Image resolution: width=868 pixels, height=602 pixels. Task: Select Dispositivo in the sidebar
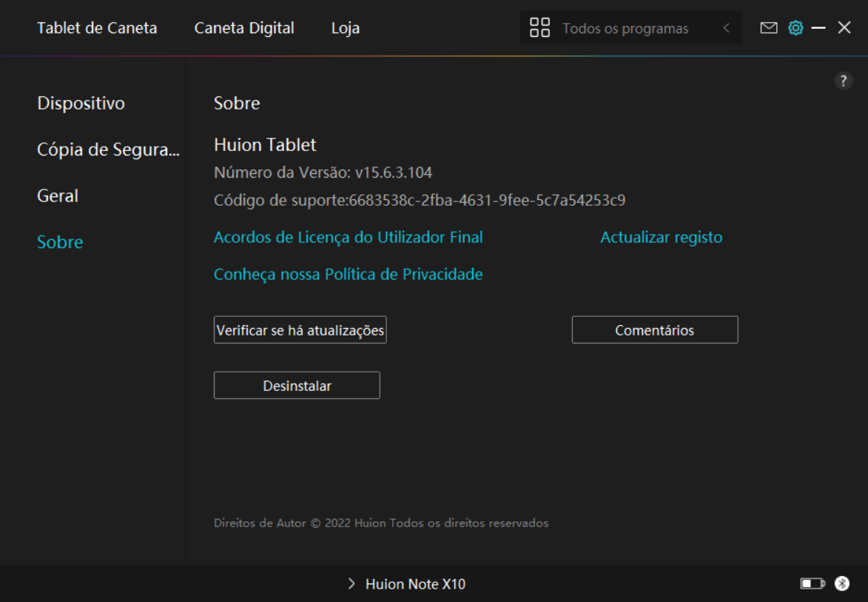coord(81,103)
